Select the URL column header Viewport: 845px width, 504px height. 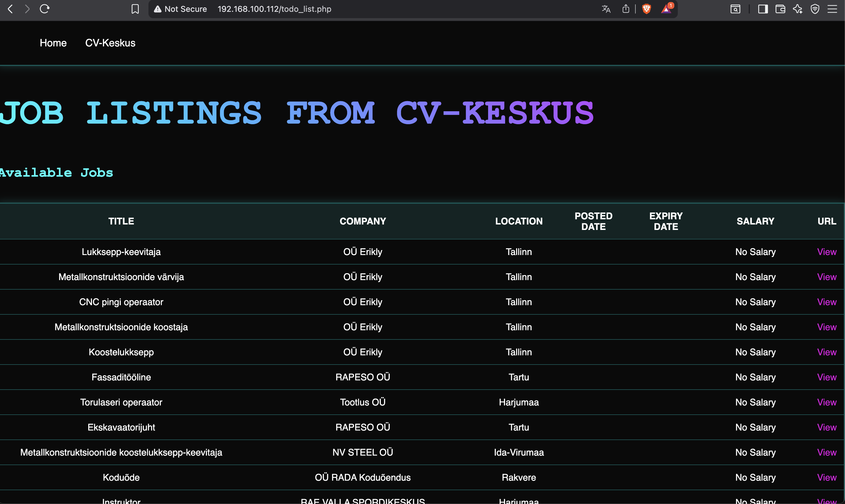[827, 221]
